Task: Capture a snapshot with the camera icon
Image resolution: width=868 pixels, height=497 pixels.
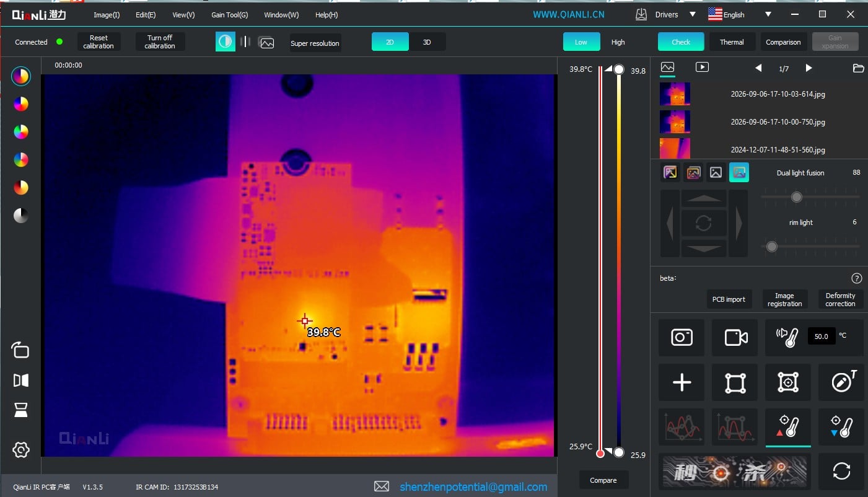Action: [682, 338]
